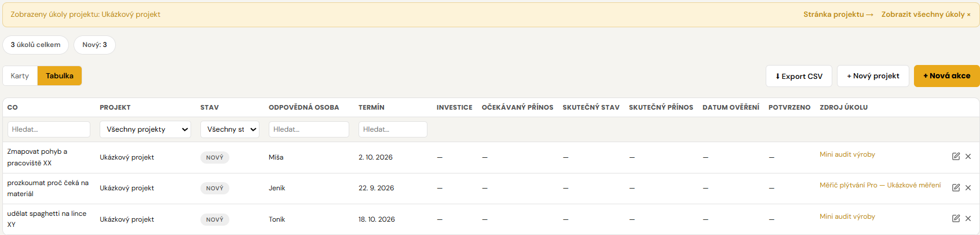Remove Jeník's task with the X icon
The image size is (980, 235).
tap(968, 188)
